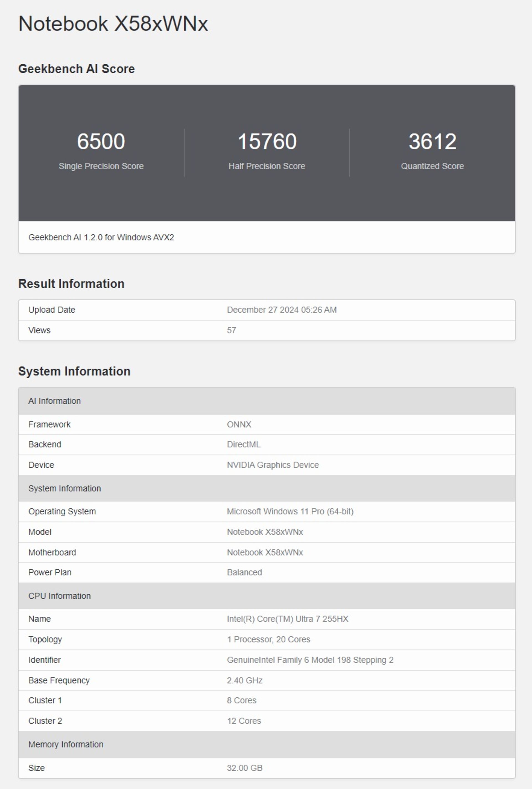Click the NVIDIA Graphics Device entry
Viewport: 532px width, 789px height.
[x=273, y=465]
